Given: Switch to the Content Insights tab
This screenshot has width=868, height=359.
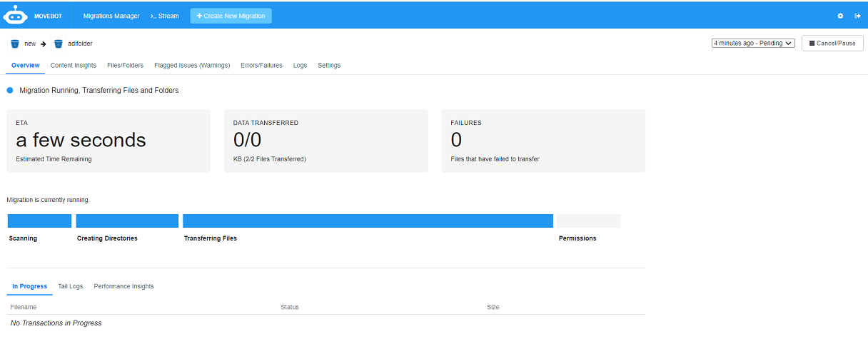Looking at the screenshot, I should point(73,65).
